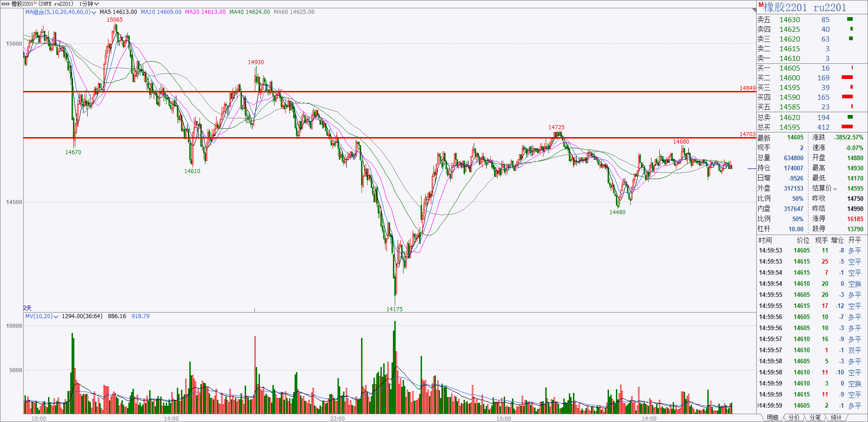Click the 15000 price axis label
The width and height of the screenshot is (868, 422).
pyautogui.click(x=14, y=44)
